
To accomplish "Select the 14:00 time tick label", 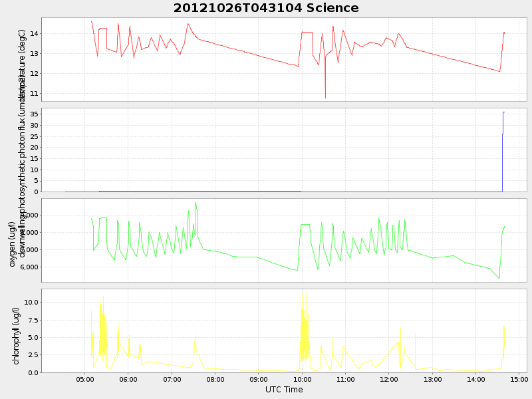I will (x=475, y=379).
